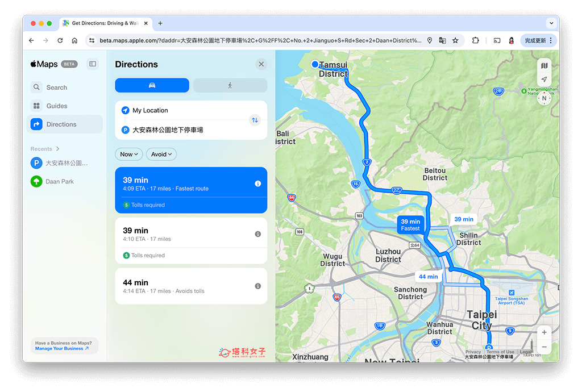This screenshot has width=582, height=392.
Task: Select Directions in the sidebar
Action: click(65, 124)
